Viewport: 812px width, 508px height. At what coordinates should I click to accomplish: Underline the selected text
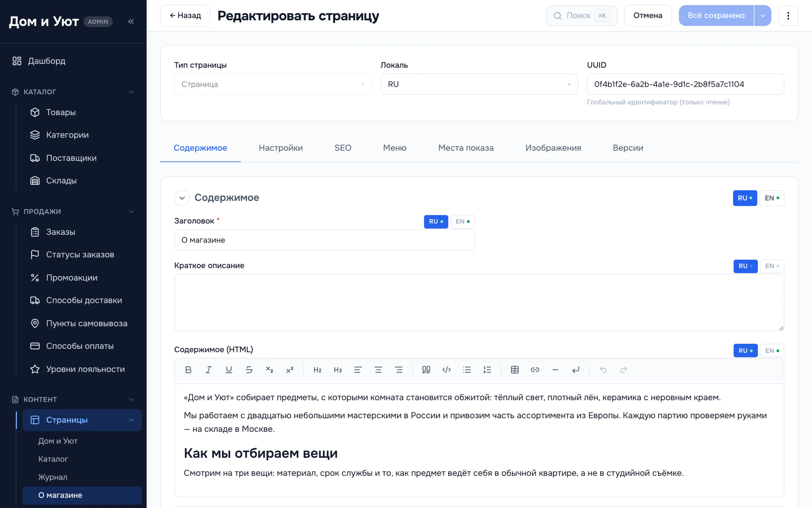pyautogui.click(x=229, y=370)
